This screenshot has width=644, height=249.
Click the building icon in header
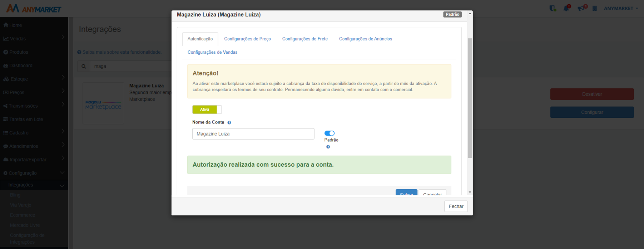click(595, 8)
